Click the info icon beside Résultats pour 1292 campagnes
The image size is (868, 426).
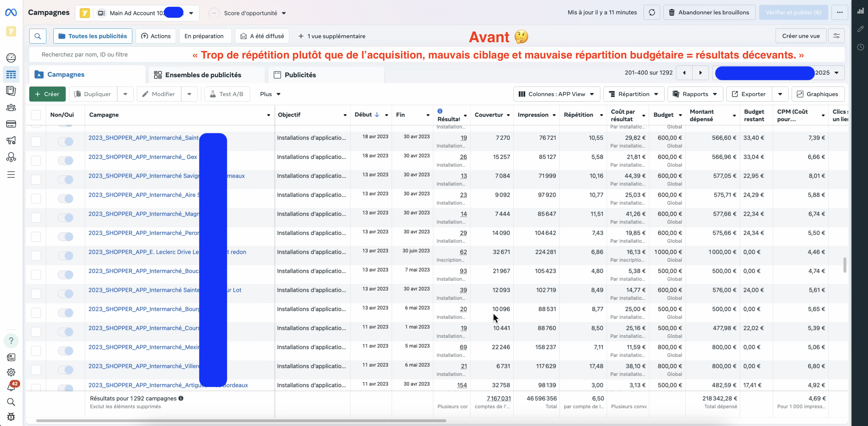pos(181,398)
